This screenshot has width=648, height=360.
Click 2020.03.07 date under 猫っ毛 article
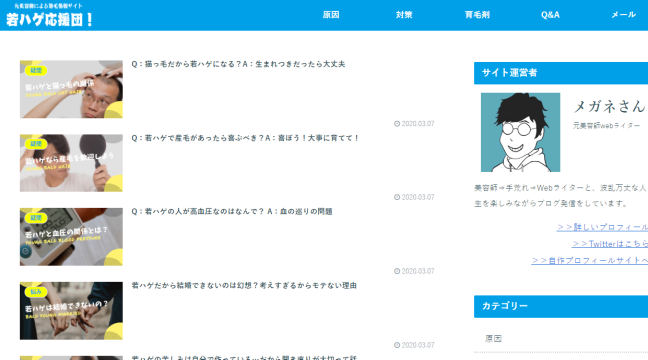pos(418,124)
